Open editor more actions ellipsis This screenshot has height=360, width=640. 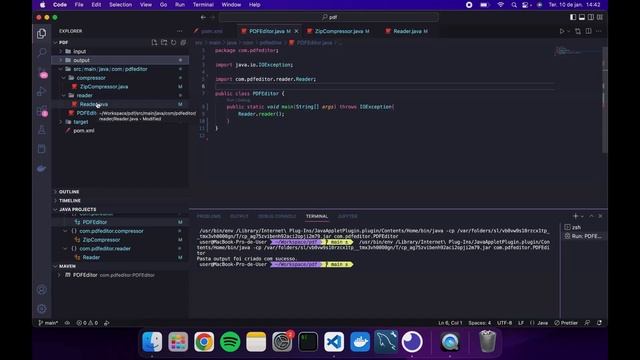[599, 31]
